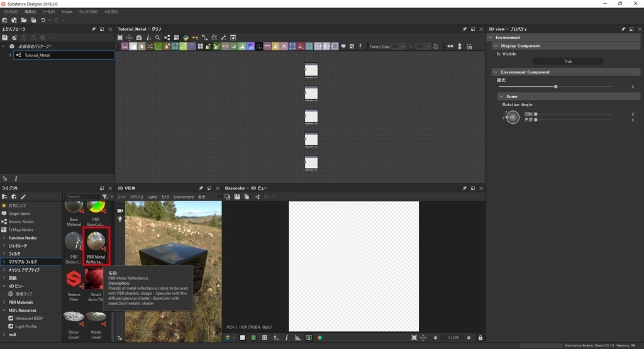Toggle green circle icon in 2D view
Image resolution: width=644 pixels, height=349 pixels.
click(x=320, y=338)
